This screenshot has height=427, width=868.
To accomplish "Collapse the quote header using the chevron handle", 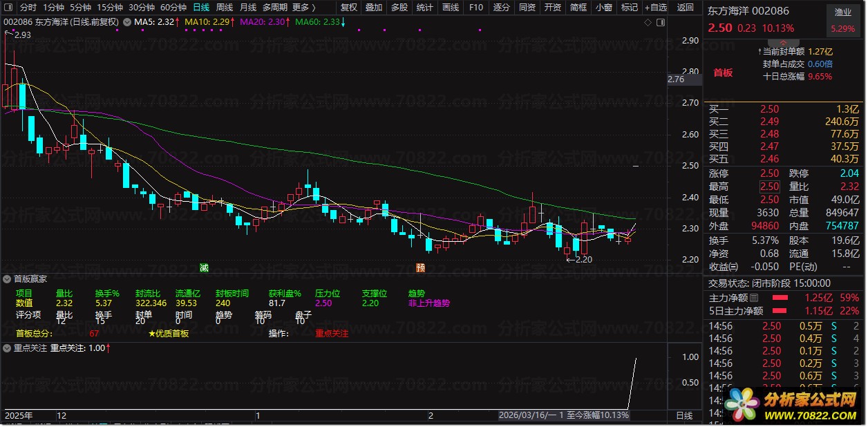I will pyautogui.click(x=782, y=42).
